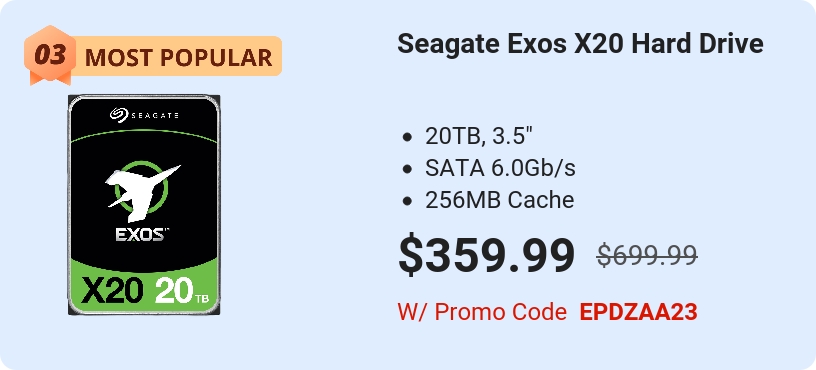
Task: Click the ribbon tail below the 03 badge
Action: 50,78
